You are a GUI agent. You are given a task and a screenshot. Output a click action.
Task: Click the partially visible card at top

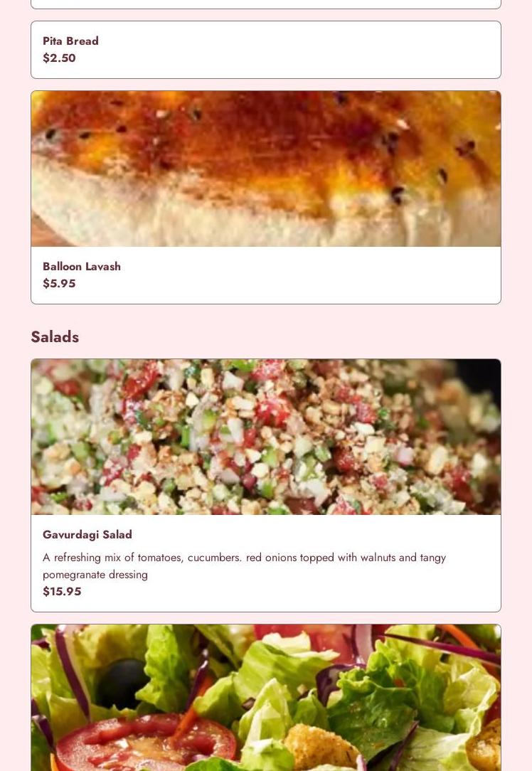coord(266,4)
